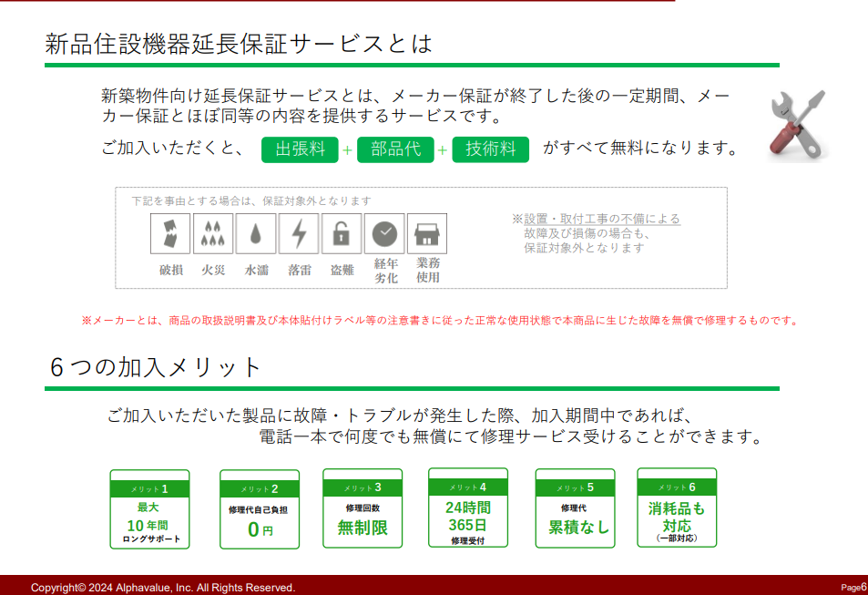The image size is (868, 595).
Task: Click the 新品住設機器延長保証サービスとは heading
Action: tap(239, 44)
